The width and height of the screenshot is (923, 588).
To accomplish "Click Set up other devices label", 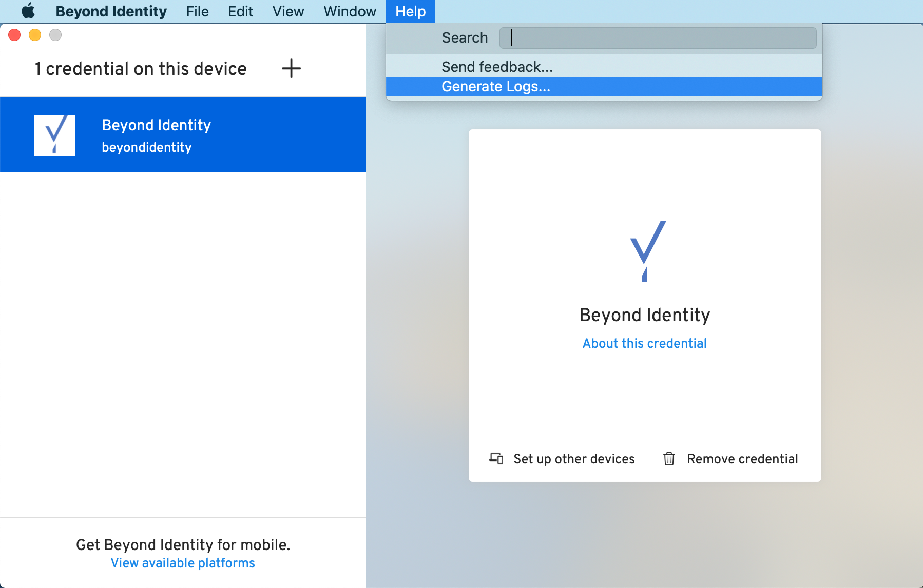I will tap(573, 459).
